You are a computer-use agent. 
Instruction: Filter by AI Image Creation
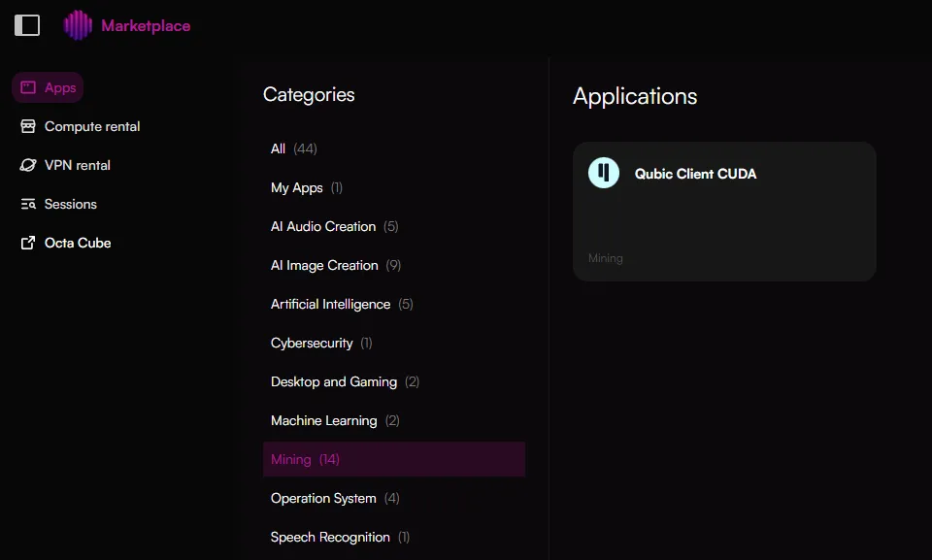point(394,265)
